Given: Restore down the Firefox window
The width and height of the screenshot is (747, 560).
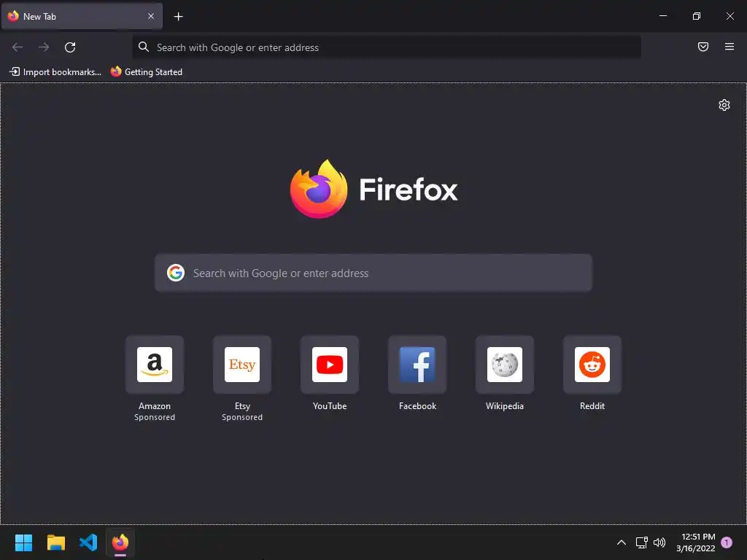Looking at the screenshot, I should (x=697, y=16).
